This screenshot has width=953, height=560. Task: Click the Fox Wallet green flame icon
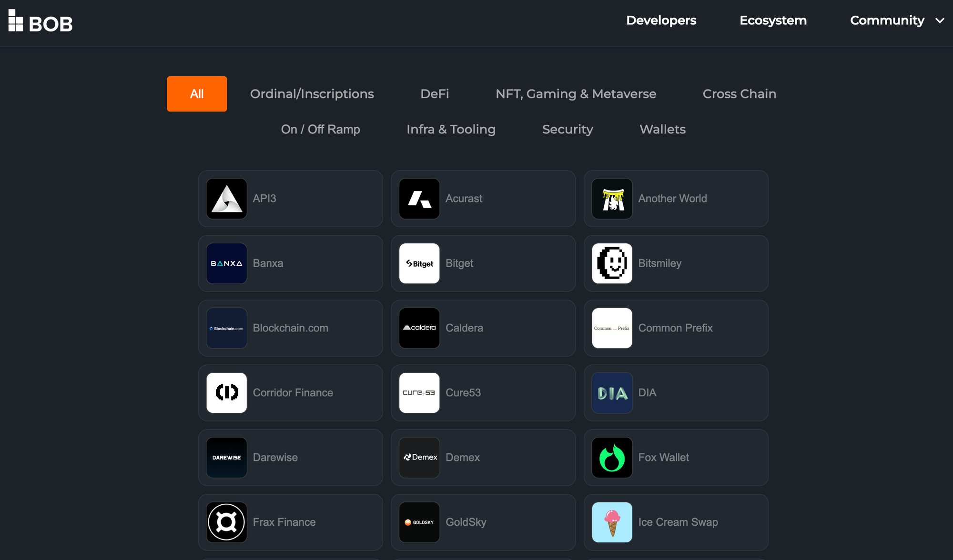click(612, 458)
